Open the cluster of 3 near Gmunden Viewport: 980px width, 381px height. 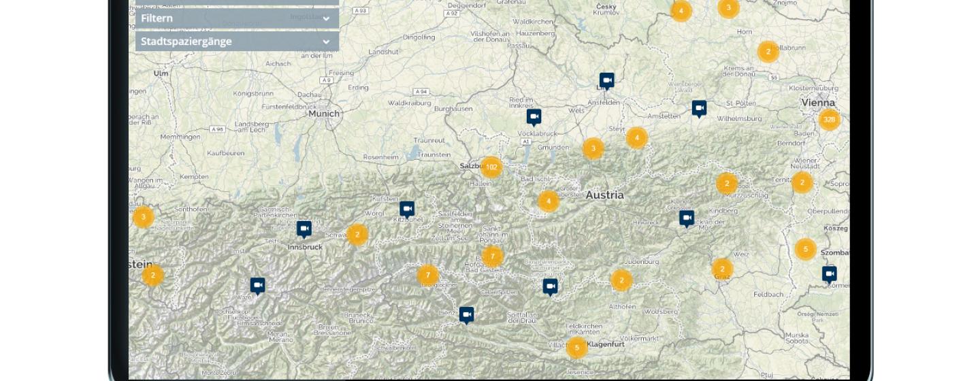pos(593,148)
